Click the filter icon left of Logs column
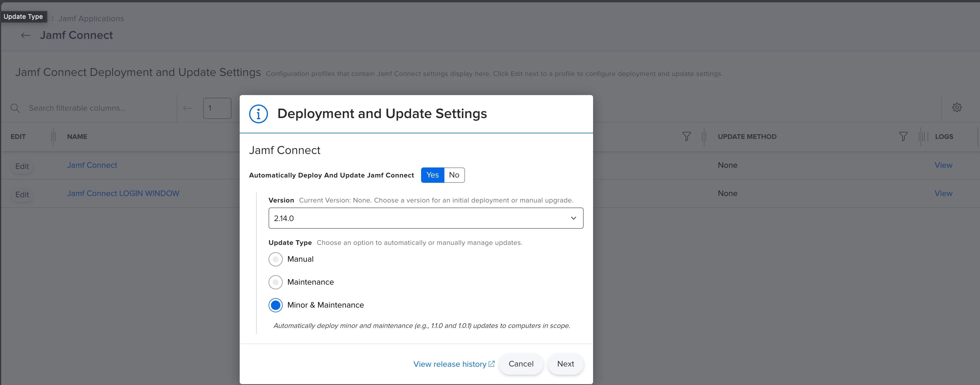This screenshot has height=385, width=980. click(903, 137)
